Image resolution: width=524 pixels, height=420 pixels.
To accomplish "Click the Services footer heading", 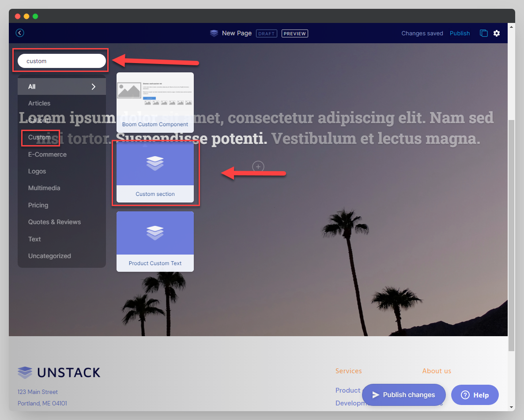I will pos(349,371).
